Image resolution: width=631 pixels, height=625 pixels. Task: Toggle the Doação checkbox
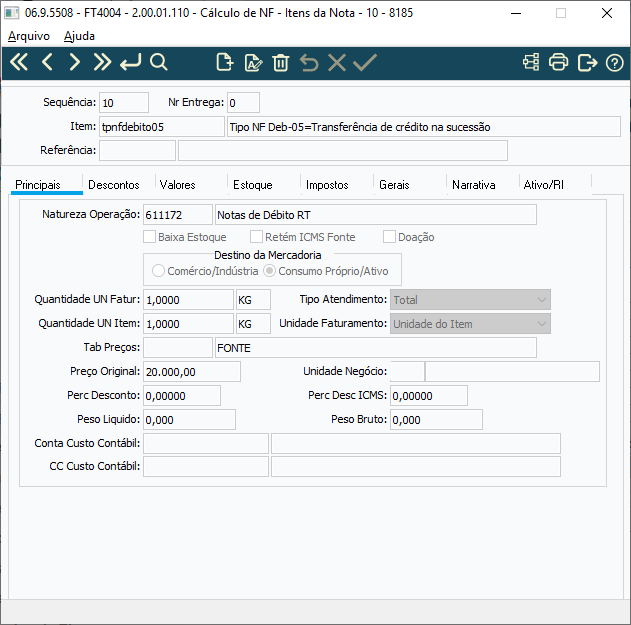[x=389, y=237]
